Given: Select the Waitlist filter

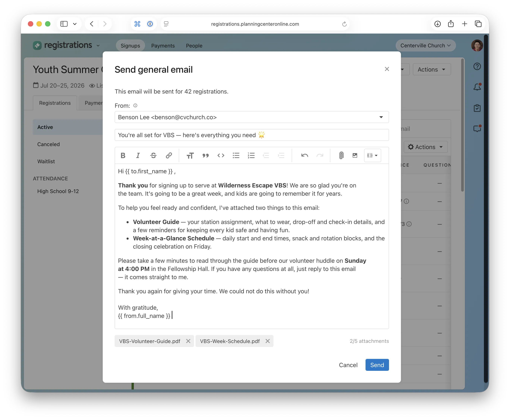Looking at the screenshot, I should (x=46, y=161).
